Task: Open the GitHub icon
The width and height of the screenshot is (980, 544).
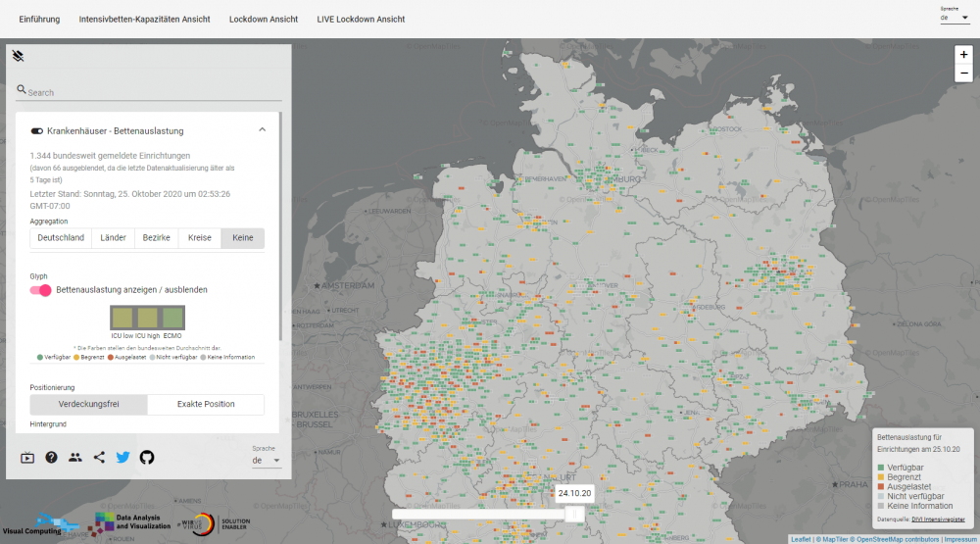Action: coord(147,458)
